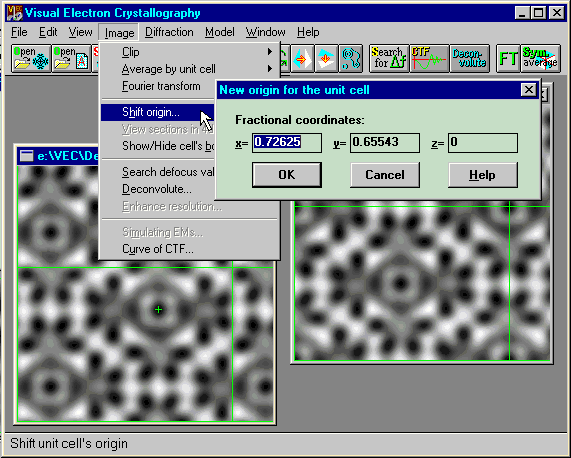Confirm new origin with OK button
Viewport: 571px width, 458px height.
(287, 175)
